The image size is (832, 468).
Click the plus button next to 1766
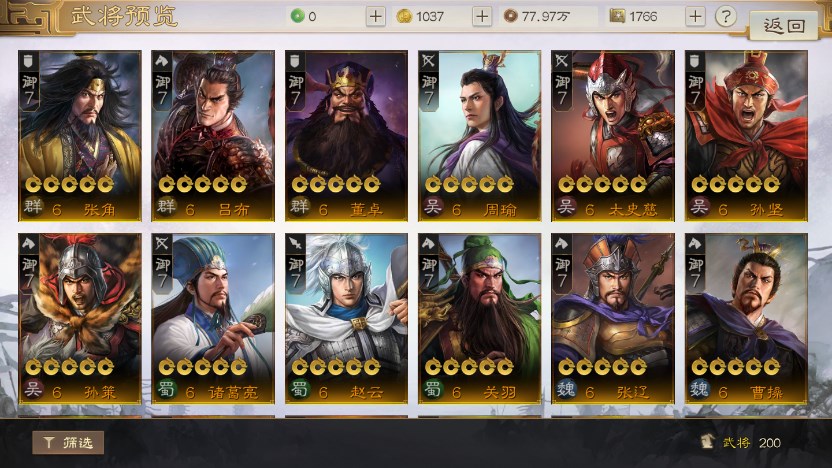pyautogui.click(x=695, y=17)
